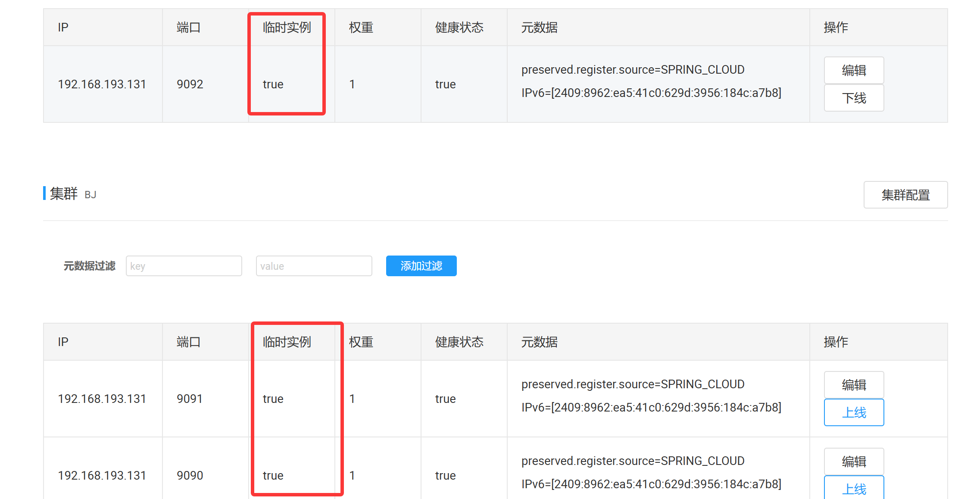Screen dimensions: 980x499
Task: Click the metadata filter key input
Action: coord(184,266)
